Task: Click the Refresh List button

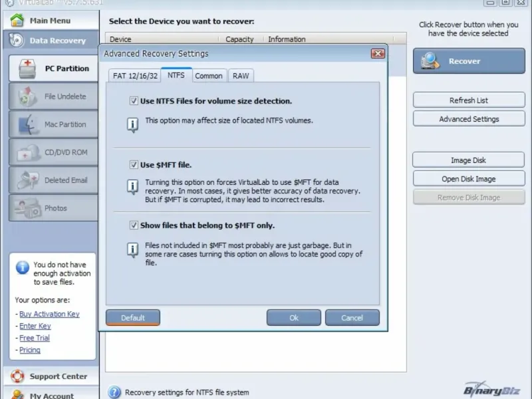Action: (x=469, y=100)
